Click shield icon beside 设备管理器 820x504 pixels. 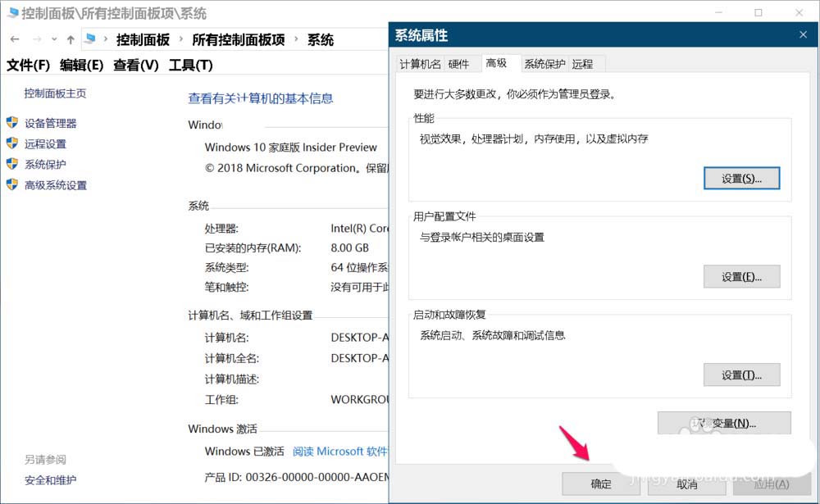tap(12, 123)
